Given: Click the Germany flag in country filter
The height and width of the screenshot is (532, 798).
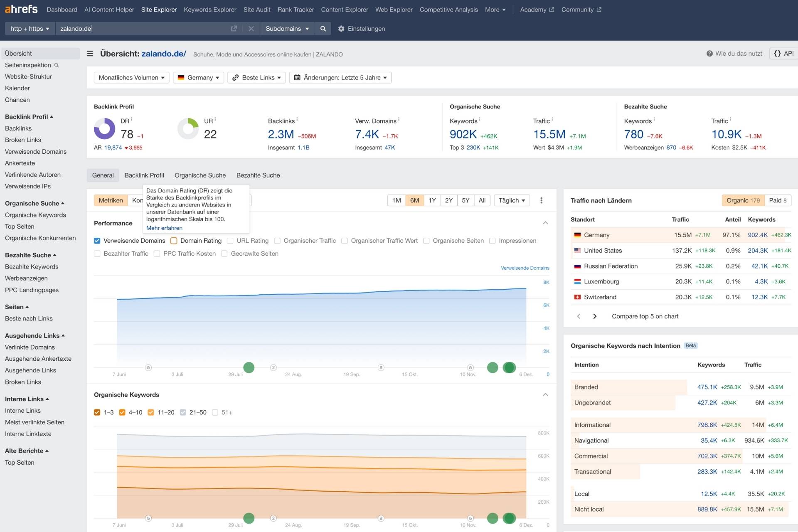Looking at the screenshot, I should [x=181, y=78].
